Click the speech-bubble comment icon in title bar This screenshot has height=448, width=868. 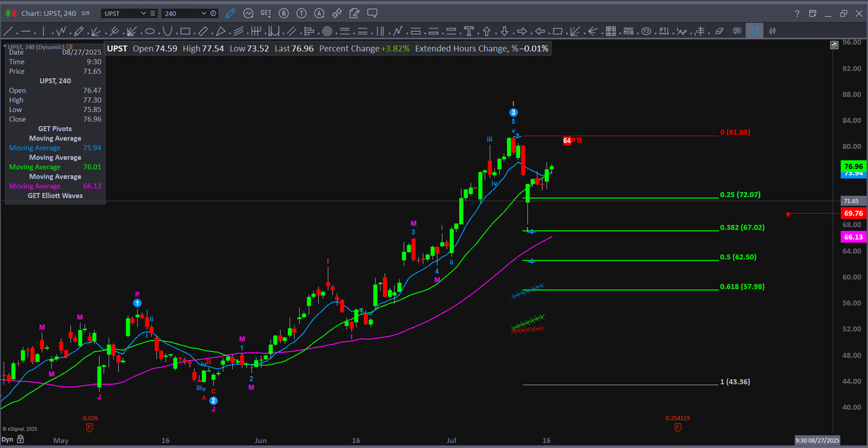pyautogui.click(x=372, y=13)
